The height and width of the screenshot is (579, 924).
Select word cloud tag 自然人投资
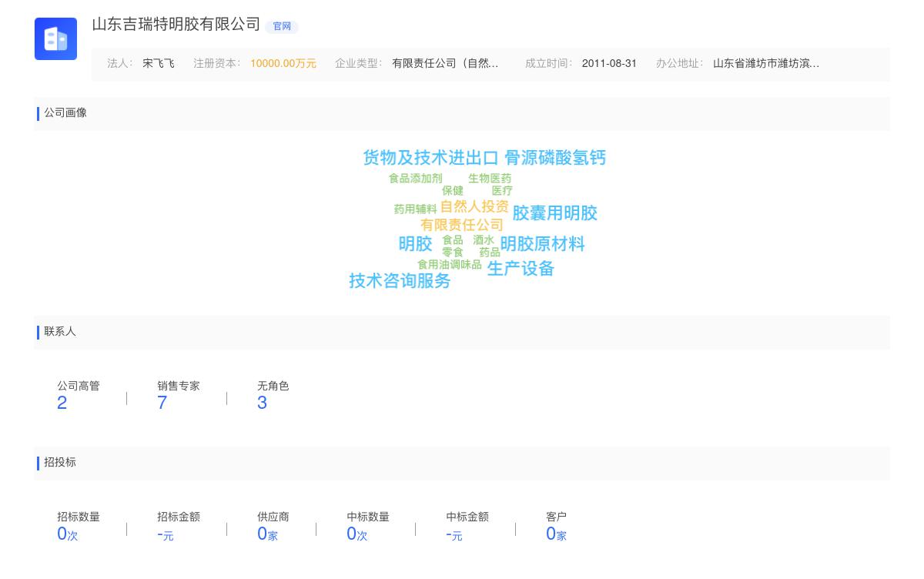[474, 206]
